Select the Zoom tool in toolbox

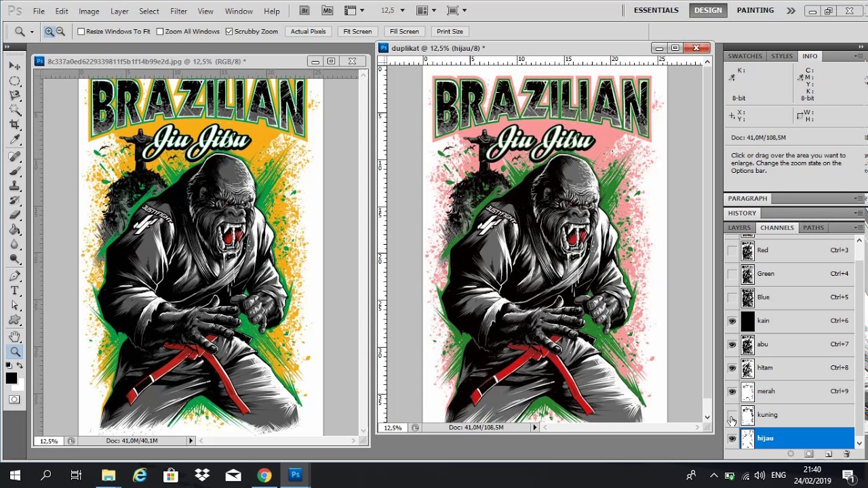point(15,351)
